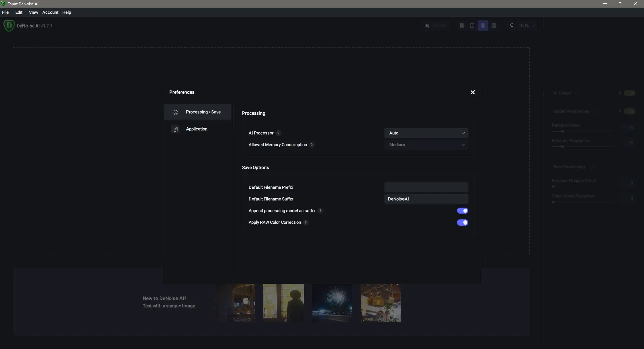
Task: Click the 'Preferences' dialog title
Action: (182, 92)
